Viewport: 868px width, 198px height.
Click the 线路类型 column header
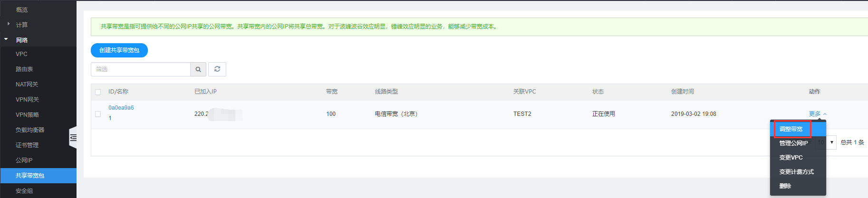(386, 92)
